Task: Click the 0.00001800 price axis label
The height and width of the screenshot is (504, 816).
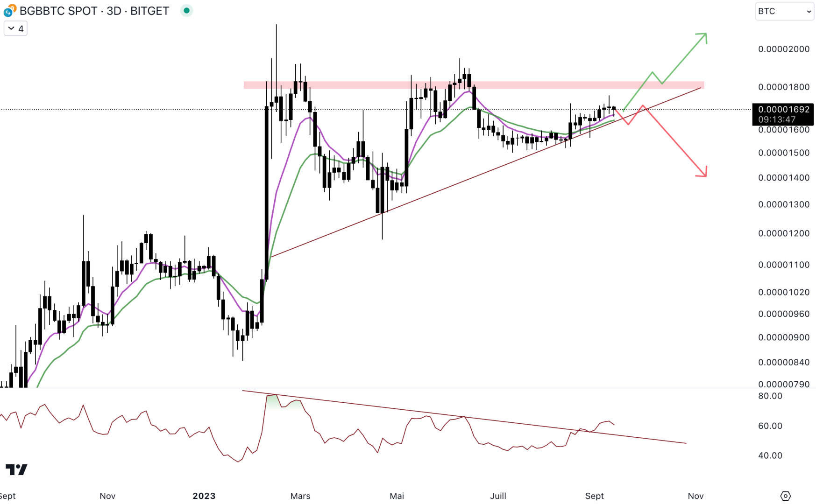Action: coord(784,87)
